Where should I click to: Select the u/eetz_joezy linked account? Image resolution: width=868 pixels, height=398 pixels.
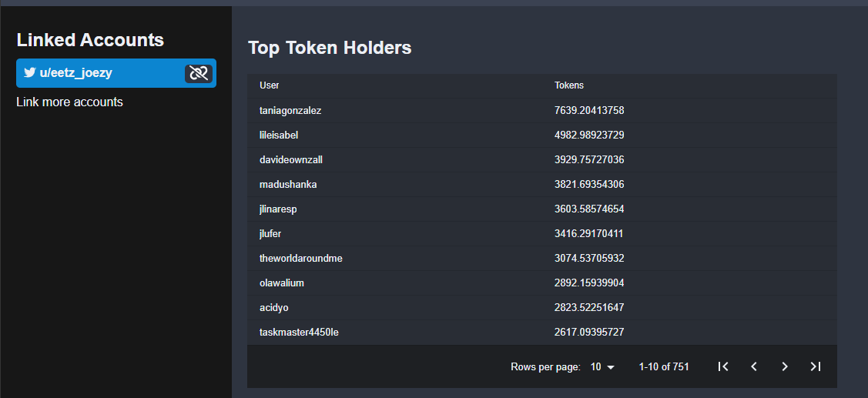(116, 73)
